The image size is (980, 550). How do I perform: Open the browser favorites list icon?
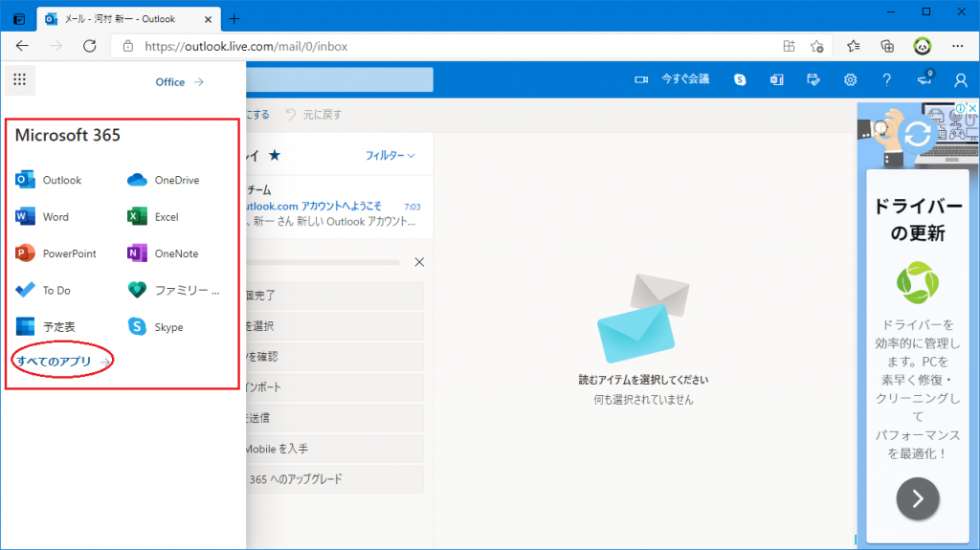854,46
